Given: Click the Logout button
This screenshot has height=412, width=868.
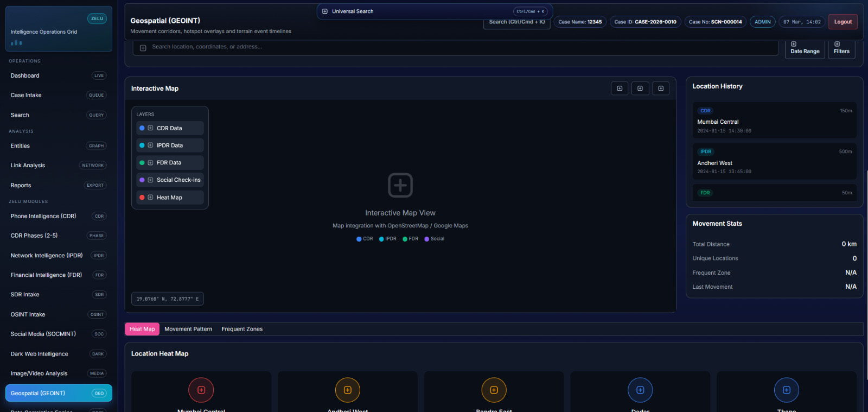Looking at the screenshot, I should coord(843,22).
